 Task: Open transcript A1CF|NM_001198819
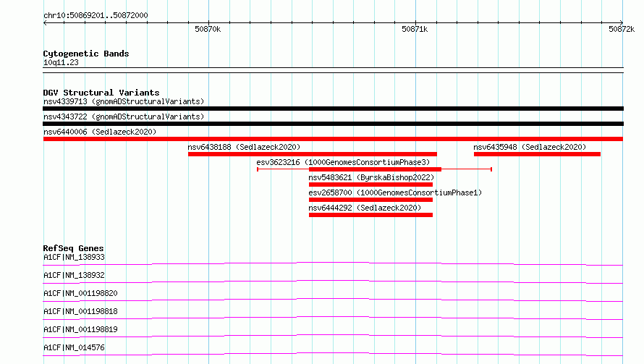80,329
